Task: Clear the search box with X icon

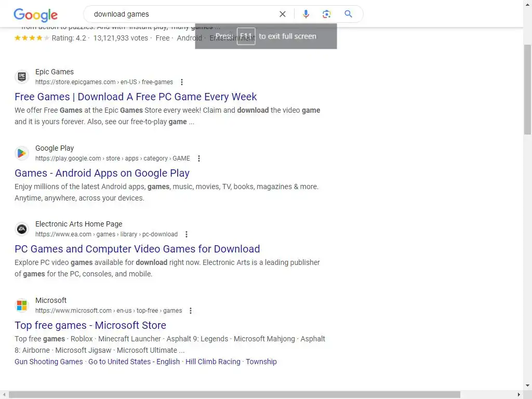Action: coord(282,14)
